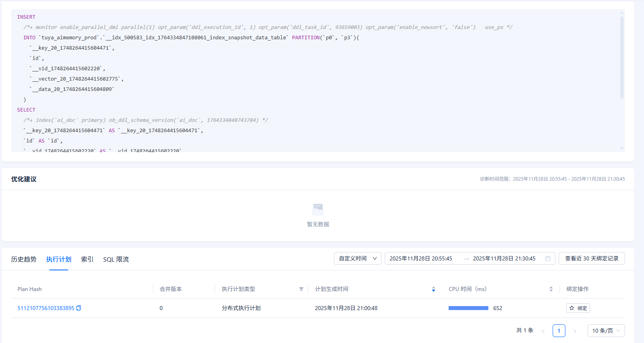
Task: Open the 10 条/页 page size dropdown
Action: tap(606, 331)
